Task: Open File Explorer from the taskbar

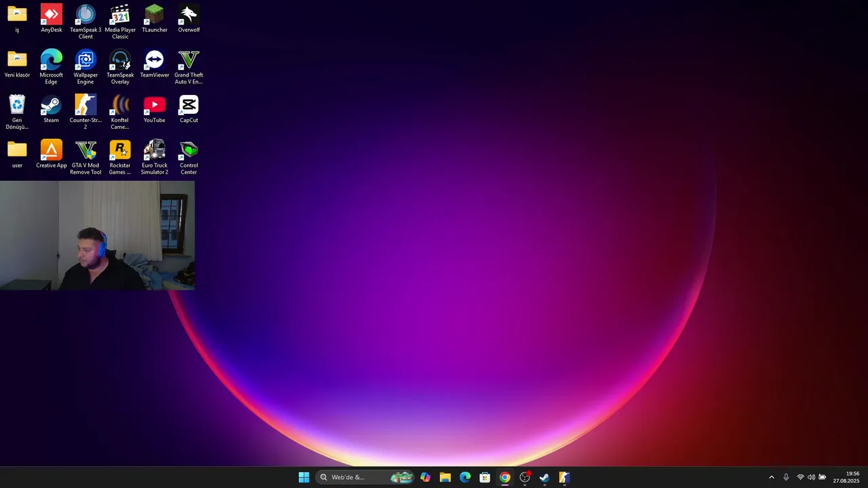Action: coord(445,477)
